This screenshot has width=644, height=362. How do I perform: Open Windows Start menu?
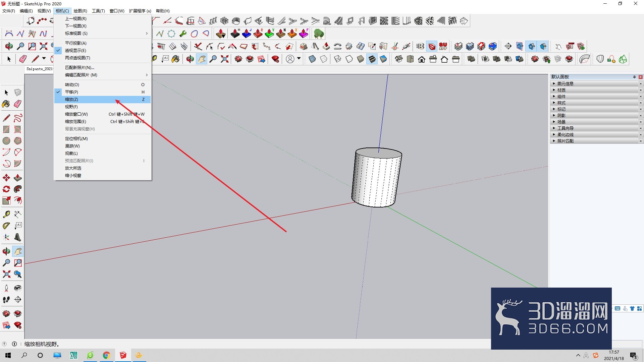pos(8,355)
